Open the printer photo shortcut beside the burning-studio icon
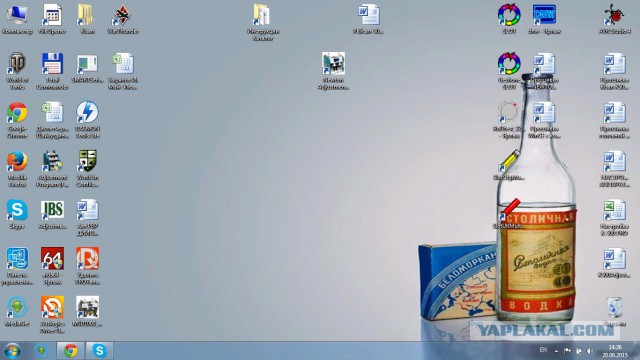The image size is (640, 360). click(87, 307)
